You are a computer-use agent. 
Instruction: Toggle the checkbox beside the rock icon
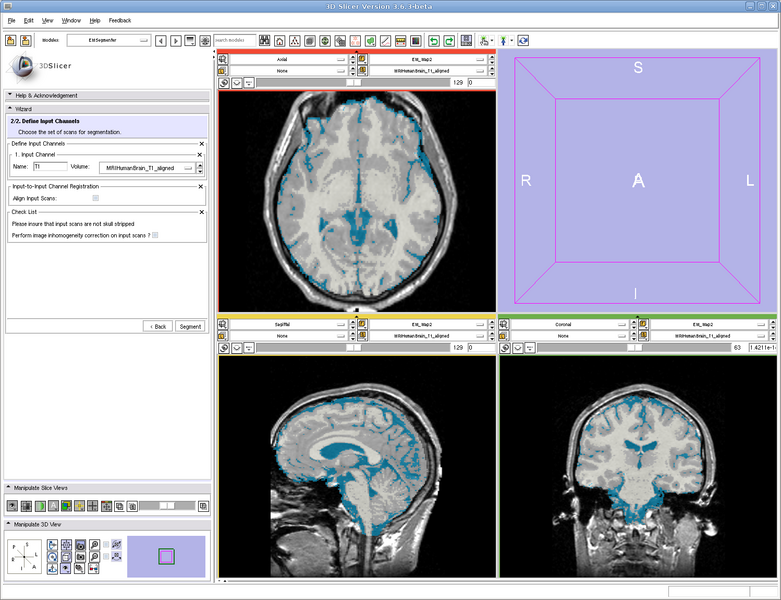[106, 557]
